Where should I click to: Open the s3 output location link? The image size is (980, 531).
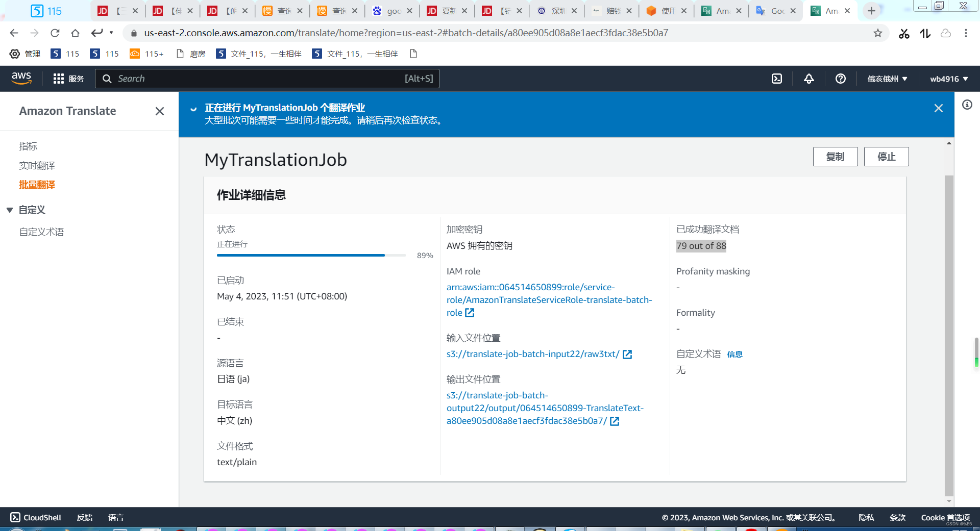click(545, 408)
